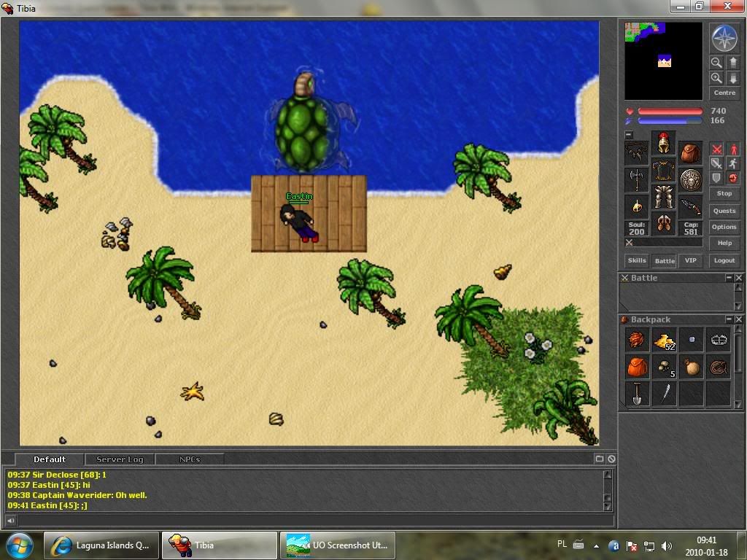Select the shovel in backpack
This screenshot has width=747, height=560.
pyautogui.click(x=637, y=394)
